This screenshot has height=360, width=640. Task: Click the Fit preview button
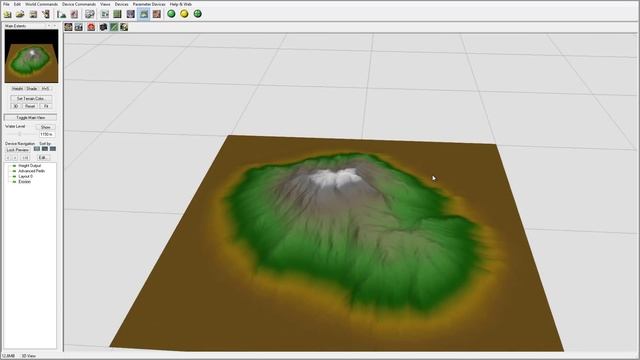(x=46, y=106)
